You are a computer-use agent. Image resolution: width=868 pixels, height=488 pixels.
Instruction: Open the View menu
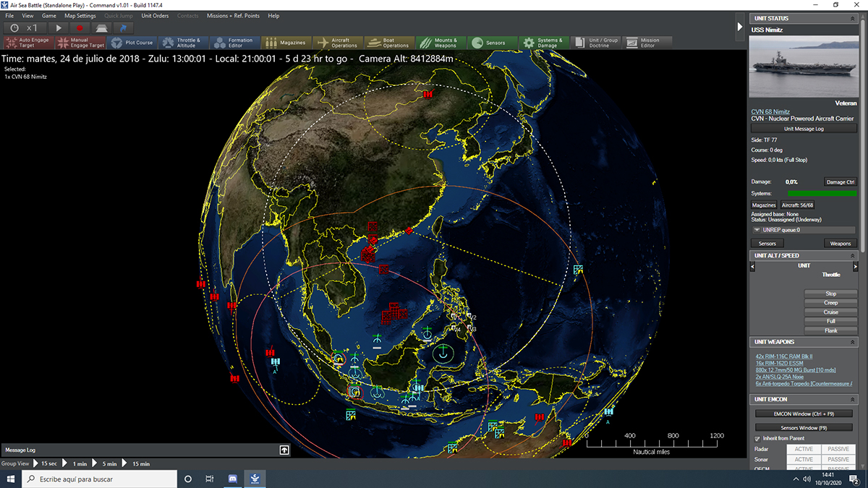click(x=27, y=15)
